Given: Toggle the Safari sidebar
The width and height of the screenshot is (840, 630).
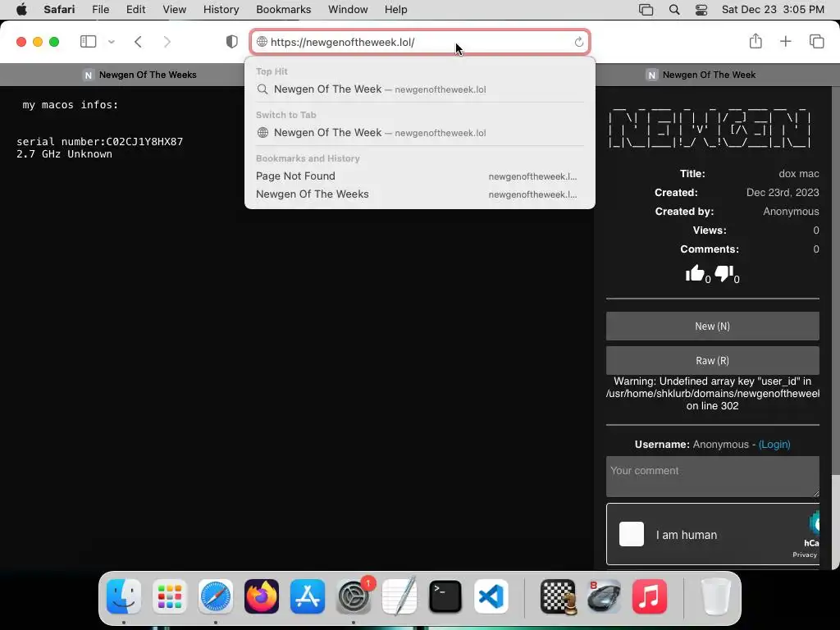Looking at the screenshot, I should (x=88, y=42).
